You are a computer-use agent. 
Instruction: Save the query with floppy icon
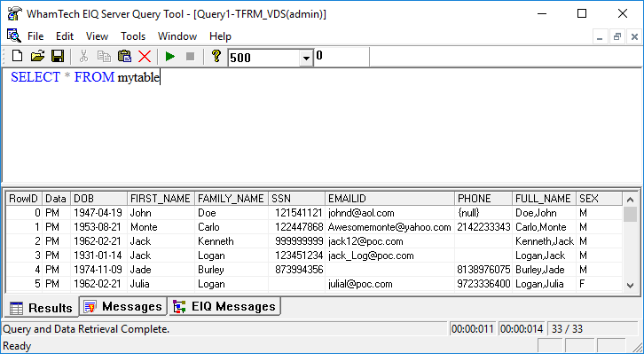click(x=58, y=56)
